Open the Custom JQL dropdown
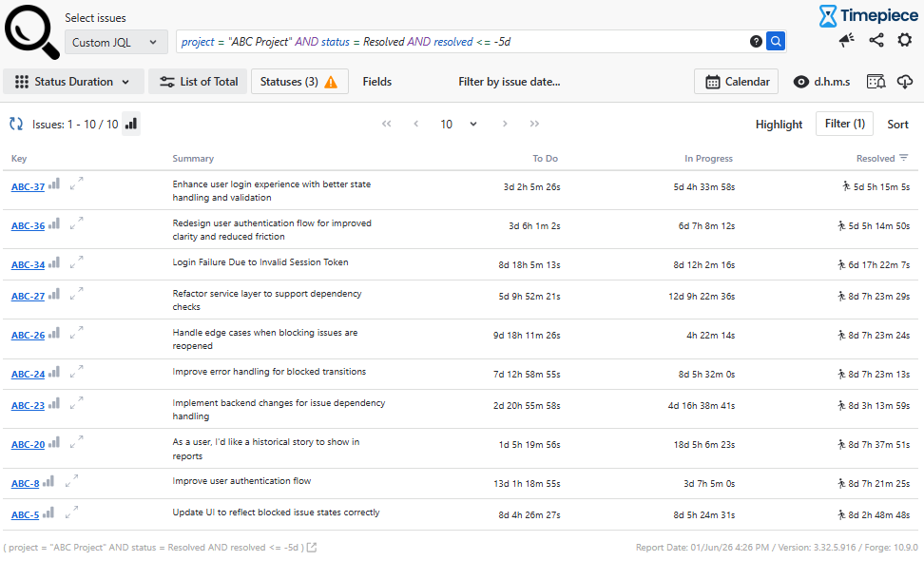The image size is (924, 561). click(x=116, y=42)
